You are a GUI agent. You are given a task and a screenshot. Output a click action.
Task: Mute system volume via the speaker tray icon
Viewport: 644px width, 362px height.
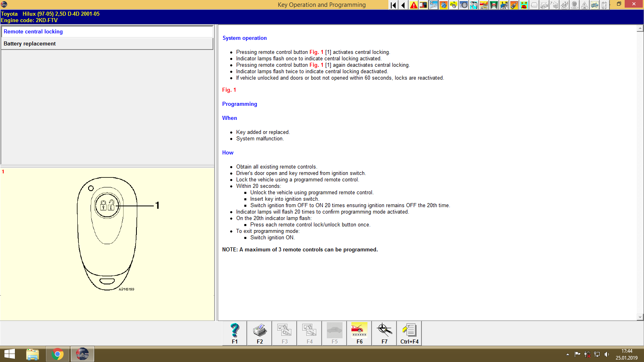[x=608, y=354]
